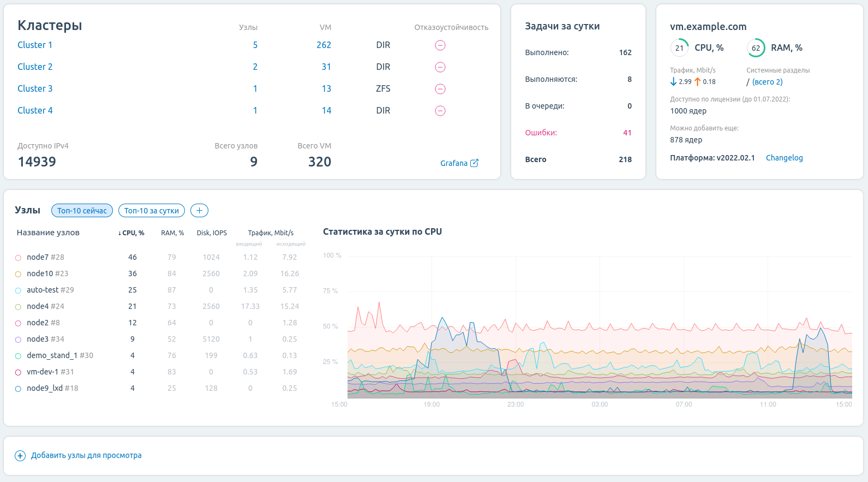This screenshot has width=868, height=482.
Task: Toggle node7 #28 series marker
Action: 18,258
